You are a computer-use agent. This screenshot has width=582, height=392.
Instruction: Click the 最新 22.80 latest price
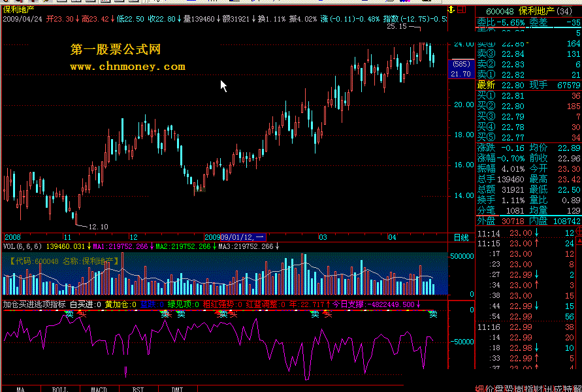pyautogui.click(x=501, y=86)
